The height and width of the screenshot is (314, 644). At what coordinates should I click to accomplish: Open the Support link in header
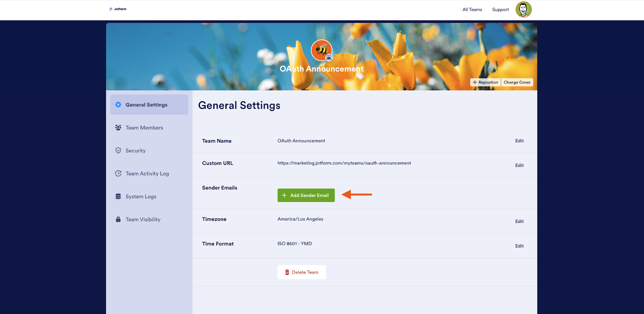[500, 10]
